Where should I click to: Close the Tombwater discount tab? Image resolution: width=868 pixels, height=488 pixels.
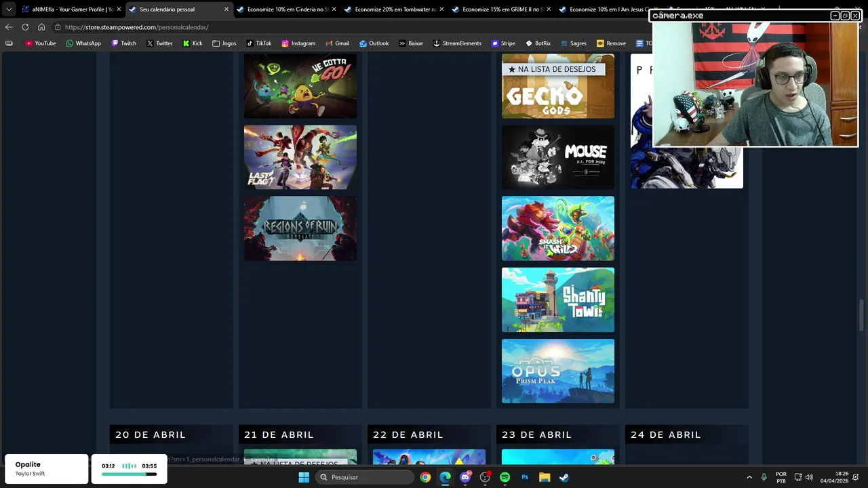[x=441, y=9]
